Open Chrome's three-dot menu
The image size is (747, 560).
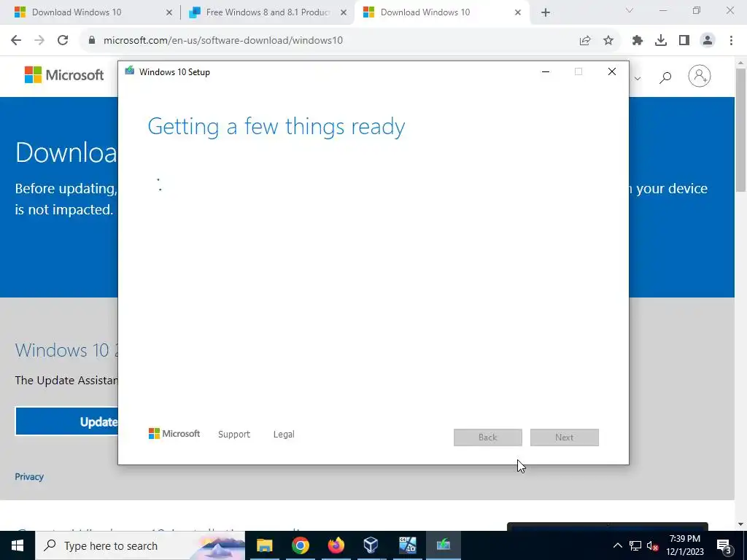(x=731, y=41)
